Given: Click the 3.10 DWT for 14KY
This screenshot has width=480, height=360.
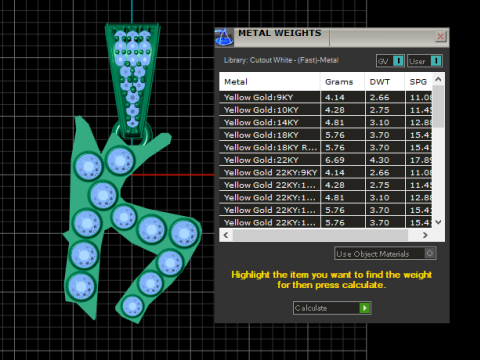Looking at the screenshot, I should tap(379, 122).
